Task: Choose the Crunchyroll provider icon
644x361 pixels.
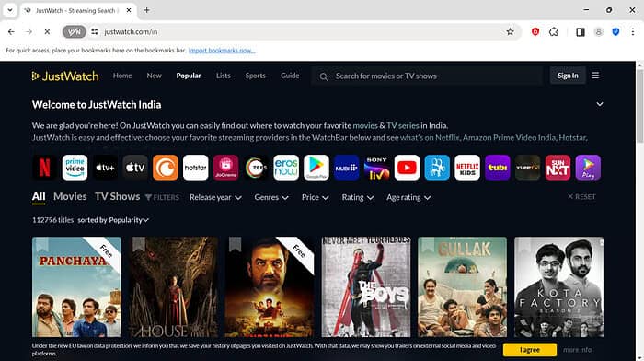Action: tap(166, 168)
